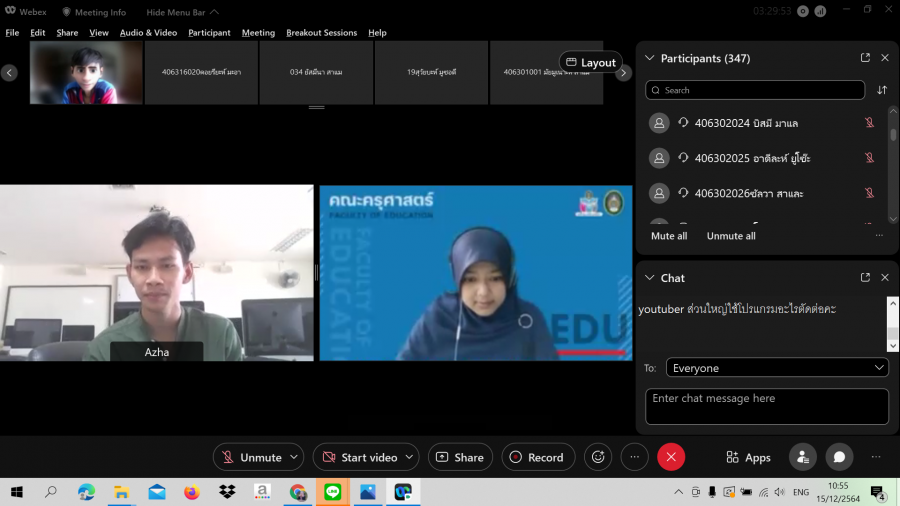Viewport: 900px width, 506px height.
Task: Open the more options ellipsis in toolbar
Action: pos(634,457)
